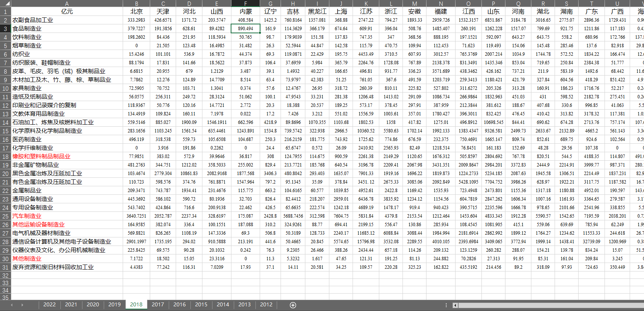
Task: Select the active 2018 sheet tab
Action: (x=136, y=305)
